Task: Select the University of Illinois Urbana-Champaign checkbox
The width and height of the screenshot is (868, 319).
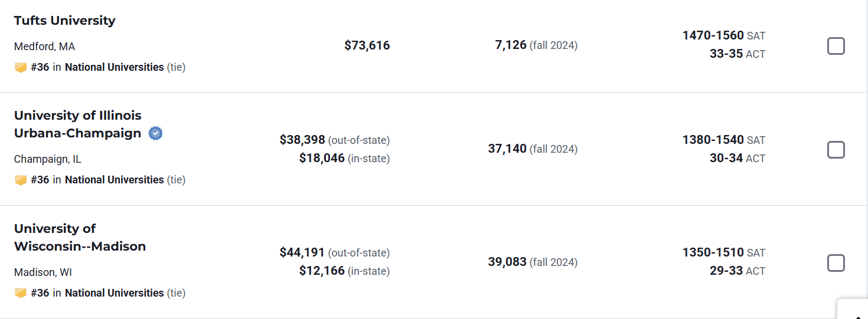Action: coord(836,150)
